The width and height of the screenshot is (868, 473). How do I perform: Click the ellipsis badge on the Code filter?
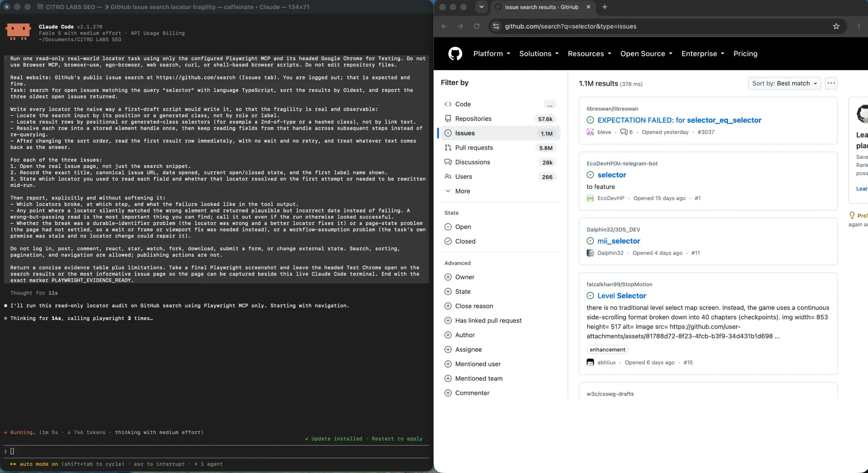point(550,104)
